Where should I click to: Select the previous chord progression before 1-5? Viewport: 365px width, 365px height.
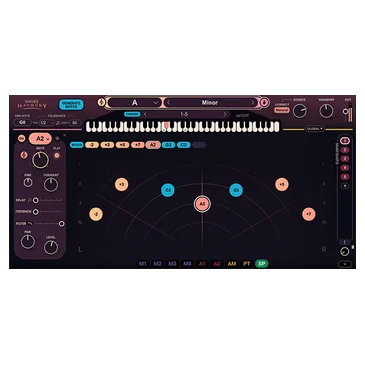click(145, 114)
